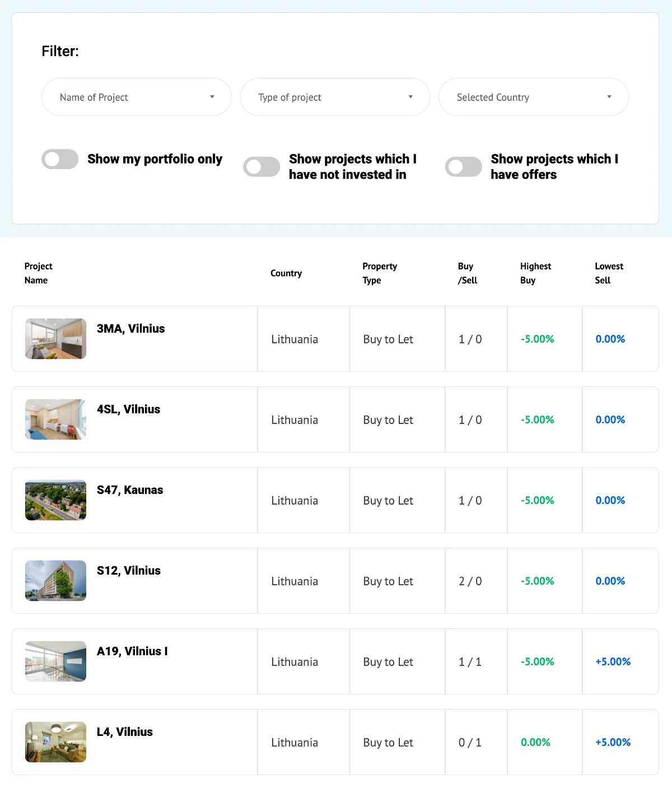Select the Property Type column header

click(380, 273)
